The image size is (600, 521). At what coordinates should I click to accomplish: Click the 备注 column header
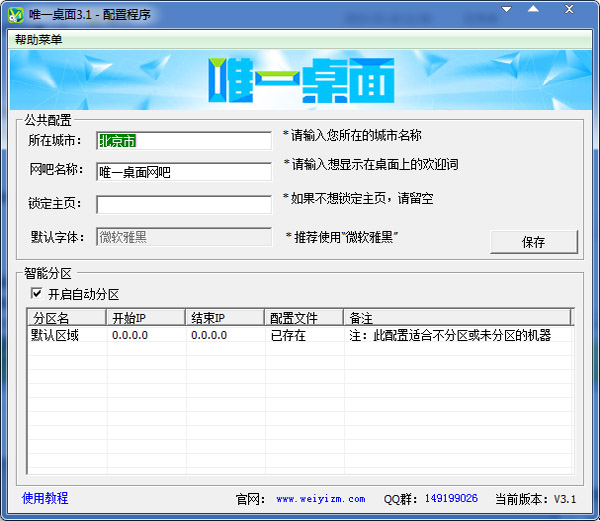(x=456, y=318)
